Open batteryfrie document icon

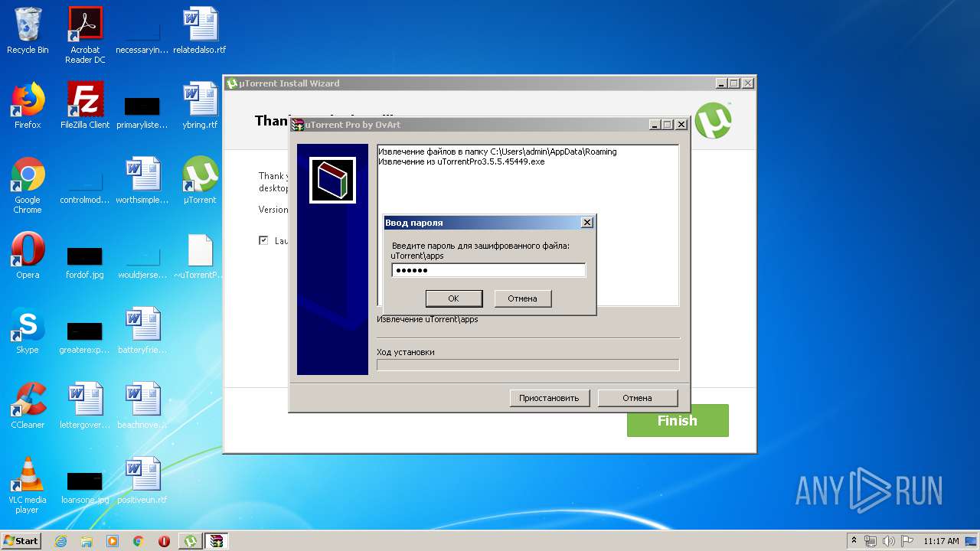pos(142,331)
